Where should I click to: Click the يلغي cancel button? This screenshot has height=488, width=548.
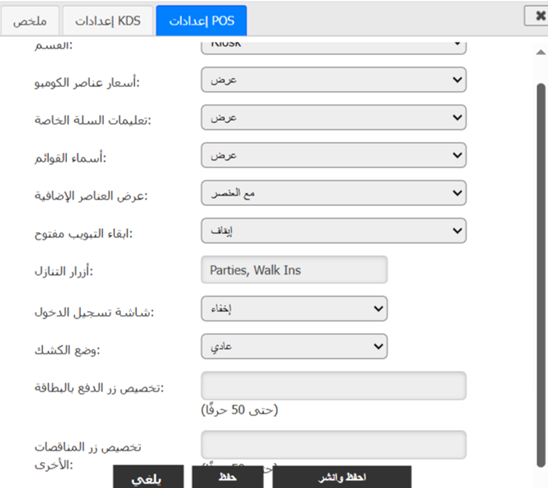click(148, 478)
